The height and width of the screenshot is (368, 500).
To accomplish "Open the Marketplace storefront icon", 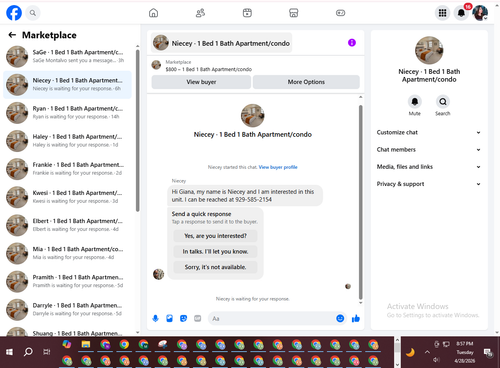I will click(294, 13).
